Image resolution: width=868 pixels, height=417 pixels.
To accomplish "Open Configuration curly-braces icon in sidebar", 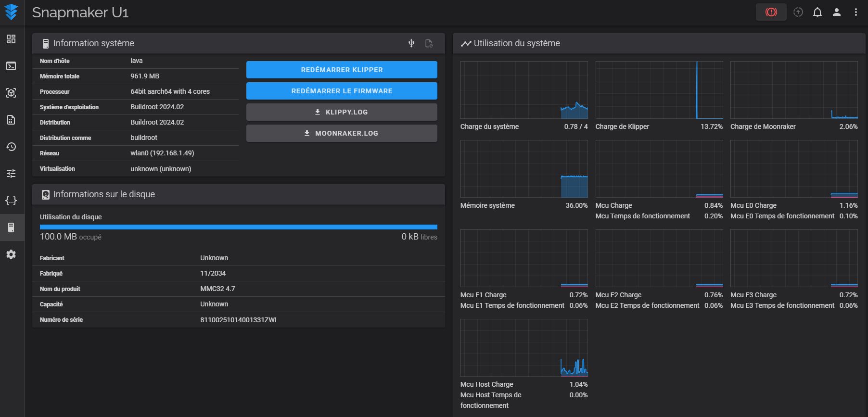I will pos(11,201).
